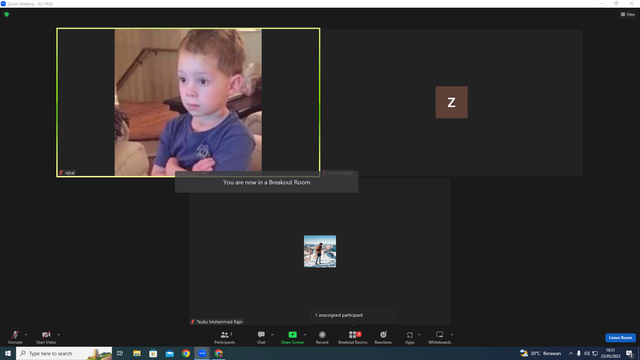Expand arrow beside Apps

(419, 335)
